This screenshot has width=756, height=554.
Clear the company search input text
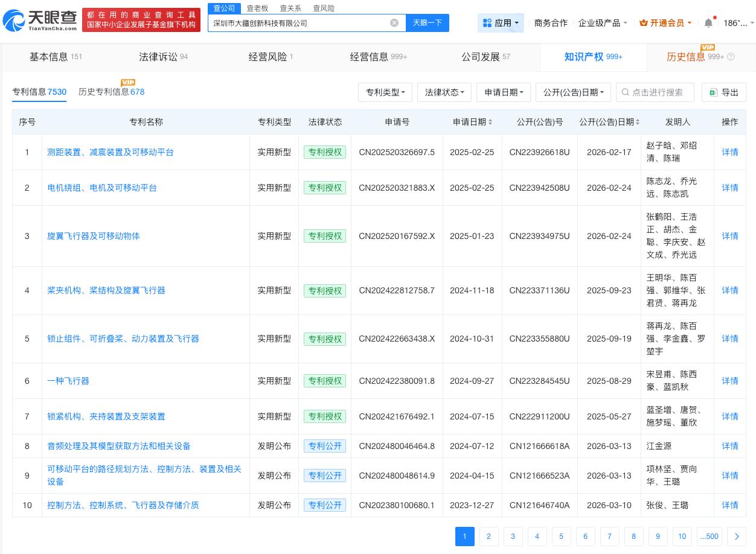(x=394, y=23)
